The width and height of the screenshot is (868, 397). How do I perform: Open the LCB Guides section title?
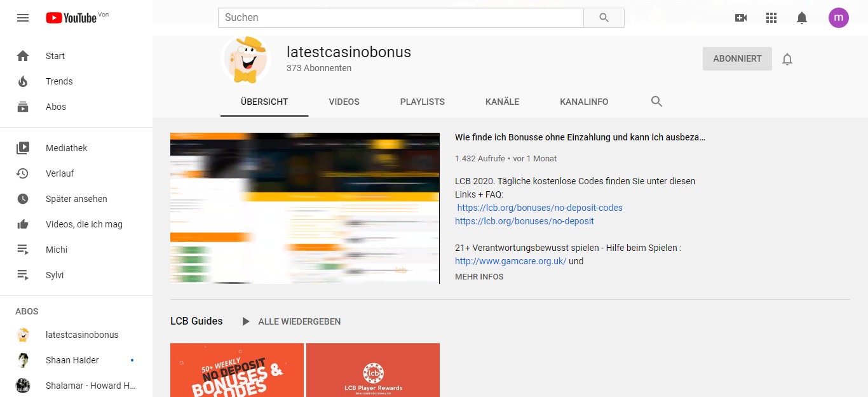tap(196, 321)
